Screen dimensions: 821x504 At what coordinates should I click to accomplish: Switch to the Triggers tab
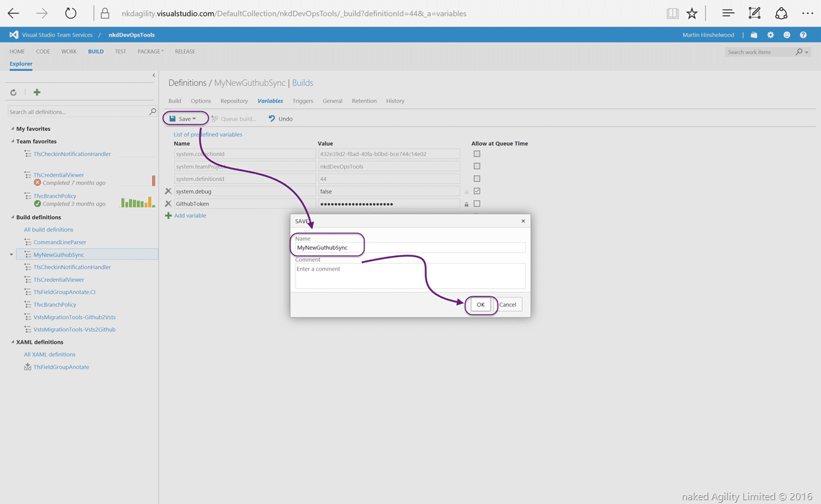303,101
